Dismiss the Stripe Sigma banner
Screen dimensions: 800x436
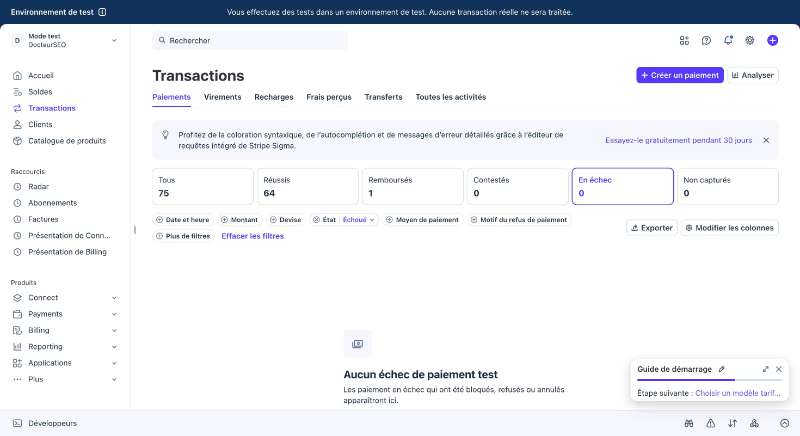click(766, 140)
